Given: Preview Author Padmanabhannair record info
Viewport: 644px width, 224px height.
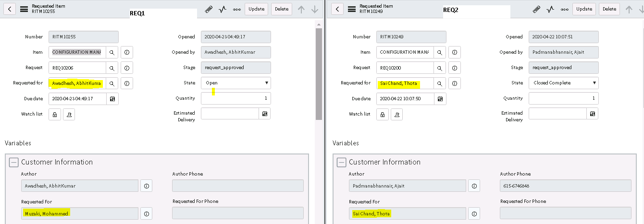Looking at the screenshot, I should coord(474,186).
